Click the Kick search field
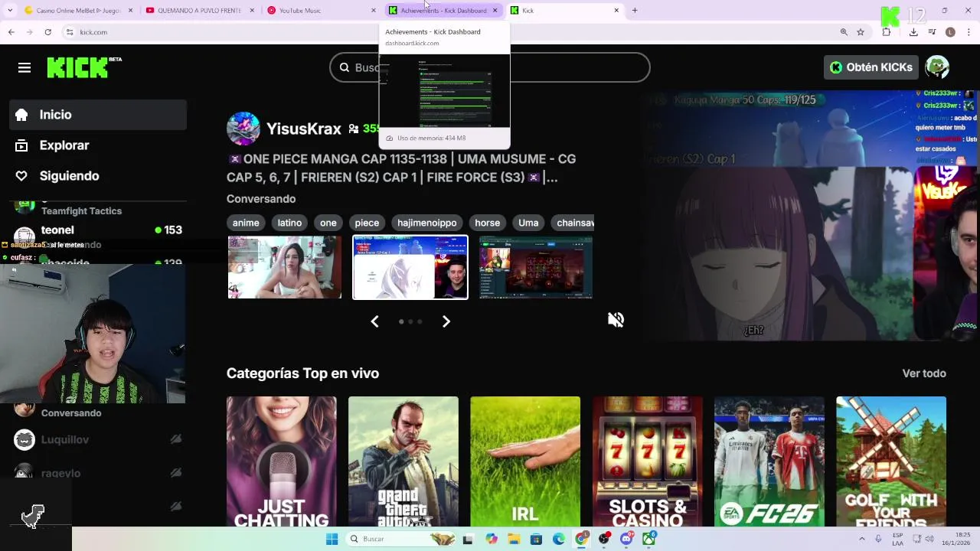This screenshot has height=551, width=980. 490,67
